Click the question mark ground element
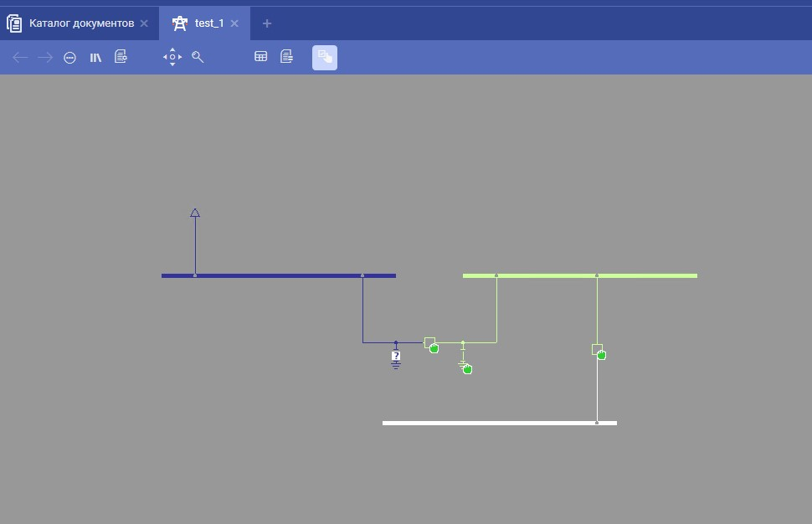 tap(396, 357)
